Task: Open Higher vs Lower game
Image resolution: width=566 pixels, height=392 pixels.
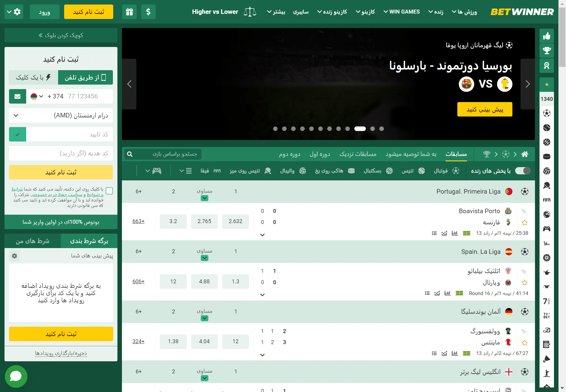Action: [x=224, y=12]
